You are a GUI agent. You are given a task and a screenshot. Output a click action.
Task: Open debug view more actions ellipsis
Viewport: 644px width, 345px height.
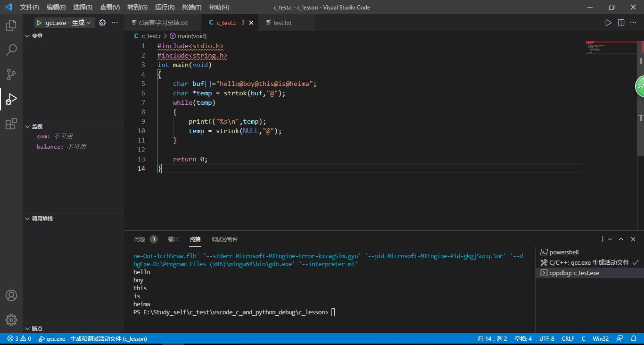point(115,23)
